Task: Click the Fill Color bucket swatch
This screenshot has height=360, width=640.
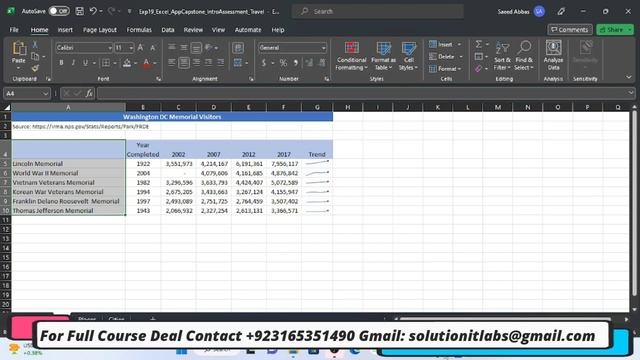Action: (127, 63)
